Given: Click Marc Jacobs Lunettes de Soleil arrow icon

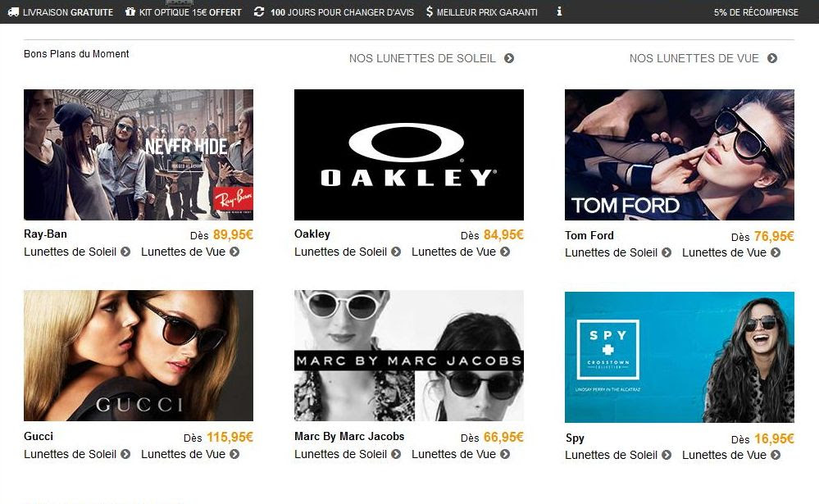Looking at the screenshot, I should tap(396, 454).
